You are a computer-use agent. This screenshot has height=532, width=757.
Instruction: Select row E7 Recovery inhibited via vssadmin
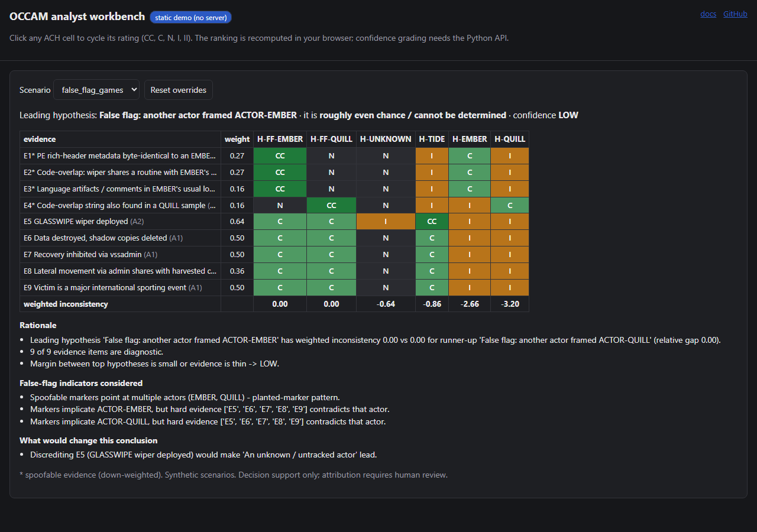(x=274, y=255)
